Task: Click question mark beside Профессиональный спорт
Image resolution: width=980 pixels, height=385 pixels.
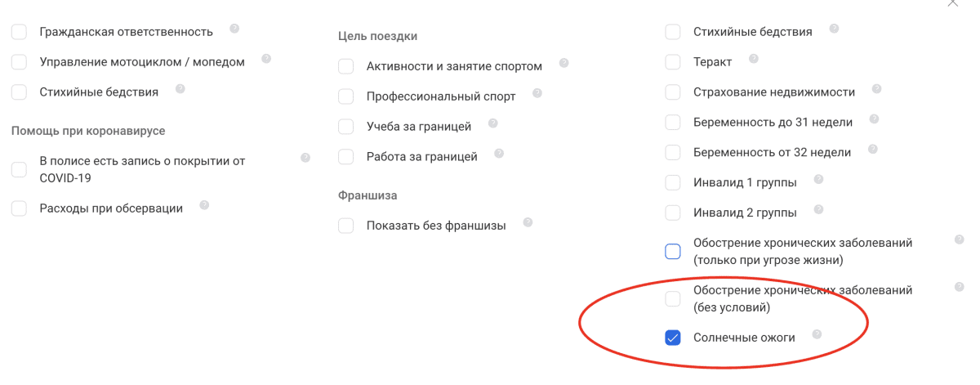Action: [537, 93]
